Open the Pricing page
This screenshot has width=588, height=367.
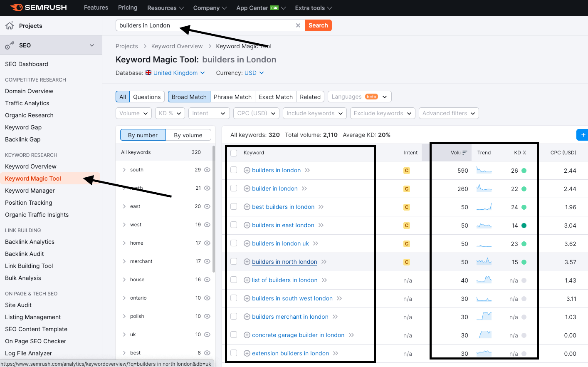click(128, 7)
